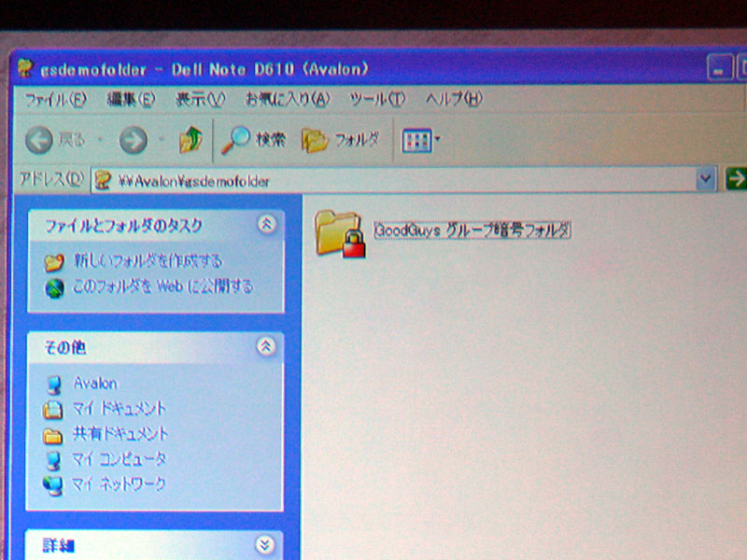This screenshot has height=560, width=747.
Task: Open the Forward button history dropdown arrow
Action: (161, 139)
